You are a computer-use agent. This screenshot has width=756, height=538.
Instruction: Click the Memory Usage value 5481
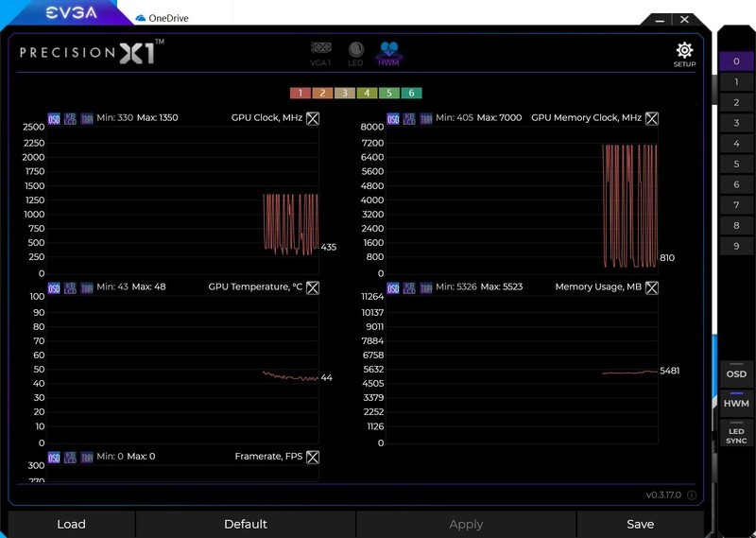(669, 371)
